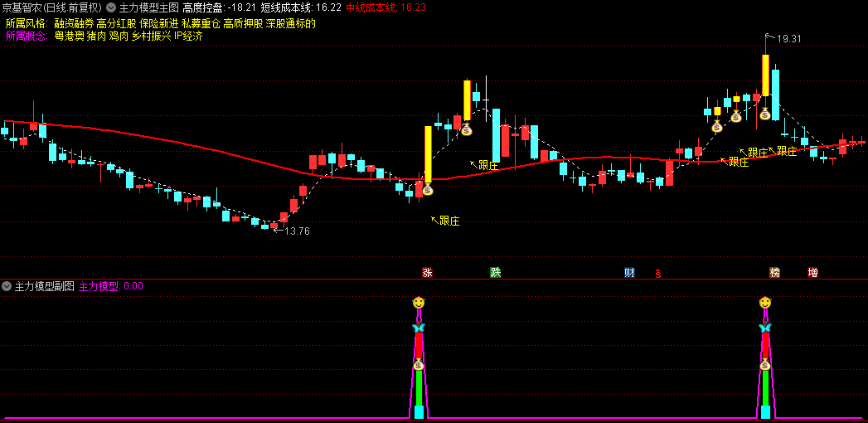Click the 高度控盘: -18.21 readout

coord(219,7)
